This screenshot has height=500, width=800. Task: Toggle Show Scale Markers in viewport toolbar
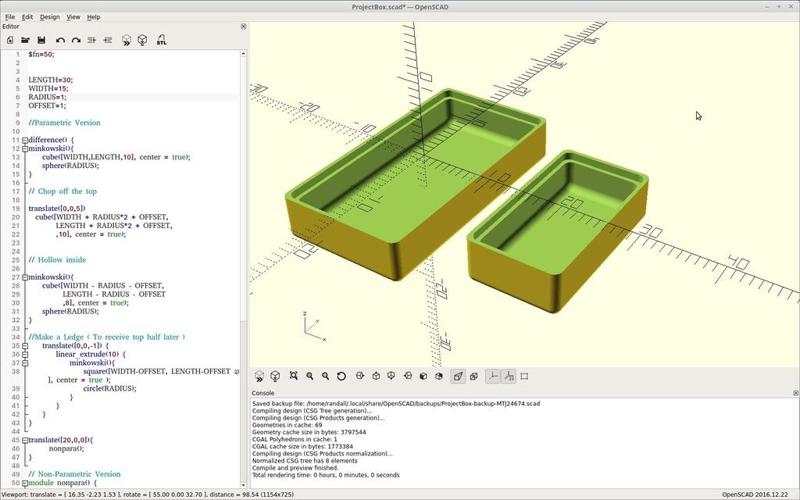coord(508,377)
